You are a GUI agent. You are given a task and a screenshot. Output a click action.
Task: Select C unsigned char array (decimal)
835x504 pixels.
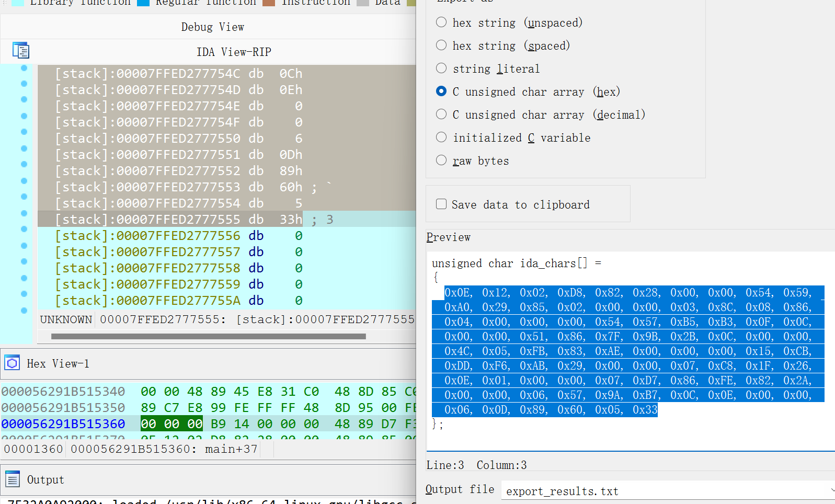point(441,114)
